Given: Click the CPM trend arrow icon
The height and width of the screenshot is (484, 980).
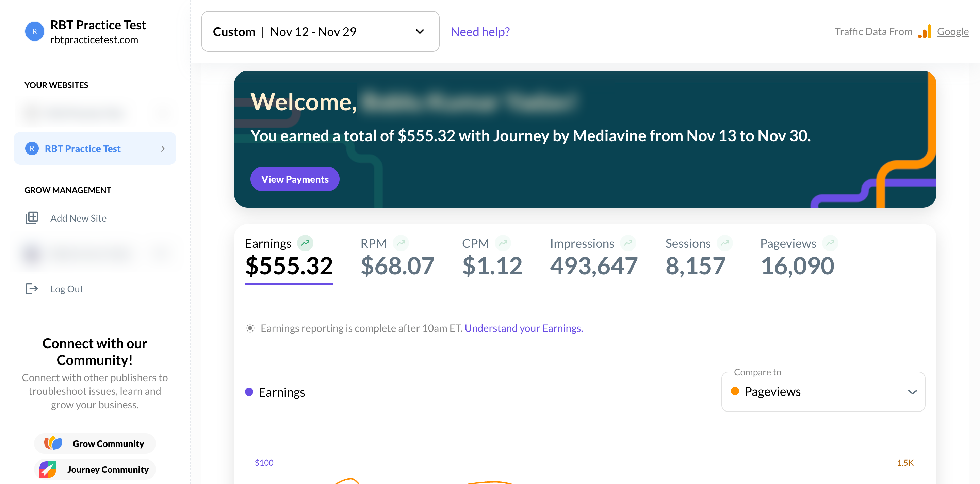Looking at the screenshot, I should pyautogui.click(x=503, y=243).
